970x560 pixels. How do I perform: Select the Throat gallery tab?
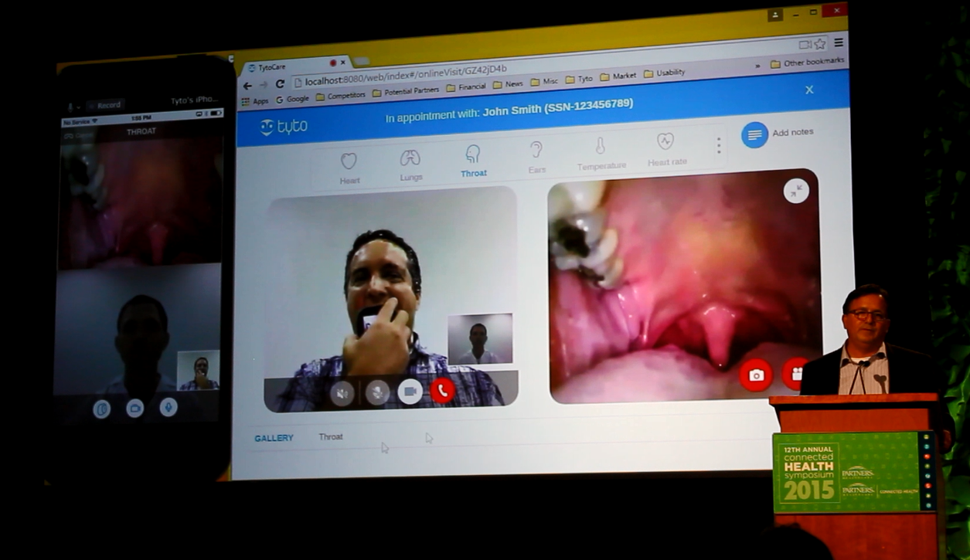click(x=331, y=436)
